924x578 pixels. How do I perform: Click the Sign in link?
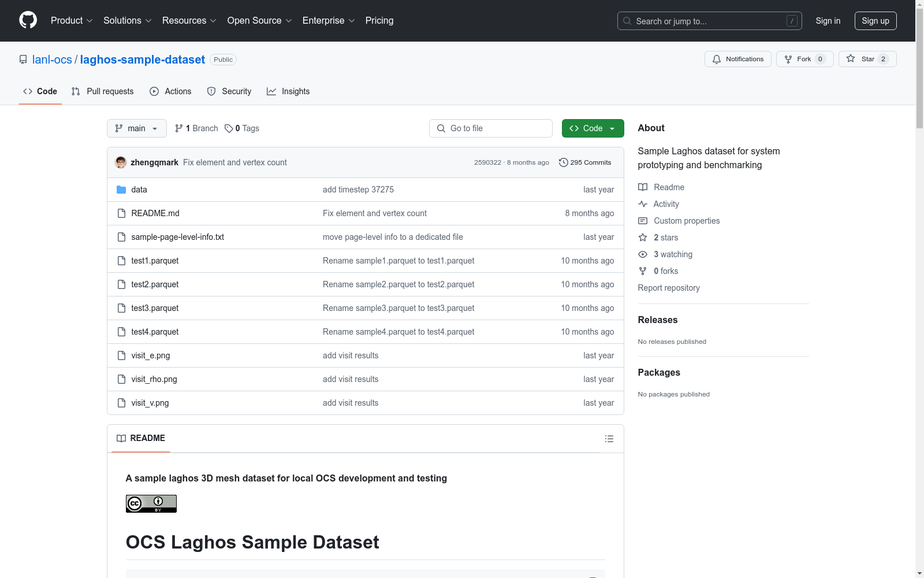point(828,21)
